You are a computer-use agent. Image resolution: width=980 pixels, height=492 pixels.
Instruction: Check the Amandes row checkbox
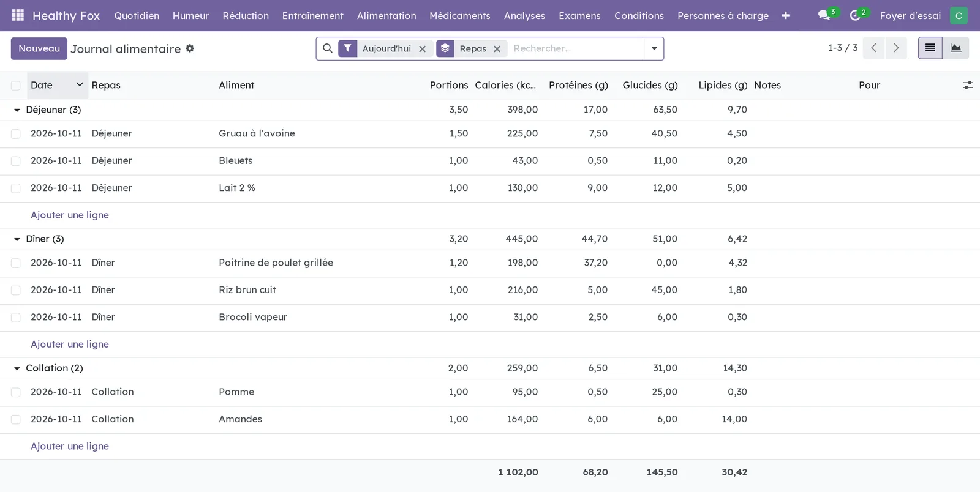16,420
